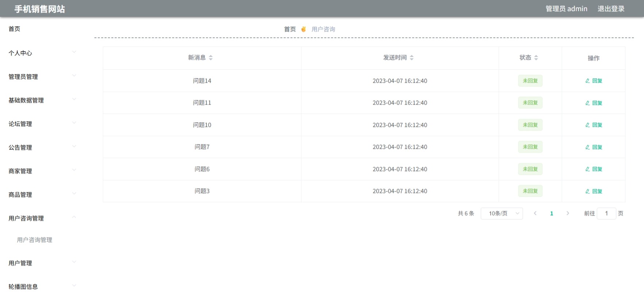Sort by 发送时间 column arrows

[412, 58]
